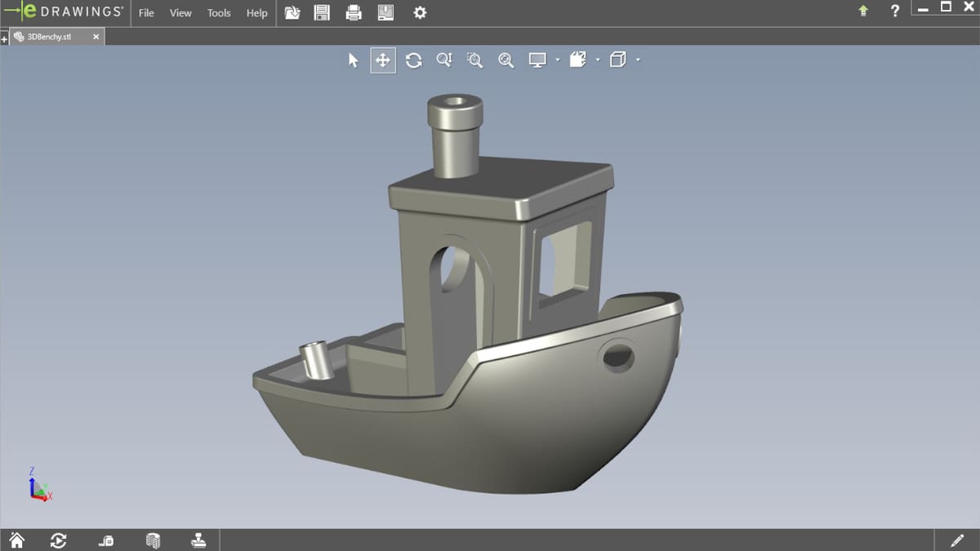Click the display monitor icon
980x551 pixels.
tap(537, 60)
